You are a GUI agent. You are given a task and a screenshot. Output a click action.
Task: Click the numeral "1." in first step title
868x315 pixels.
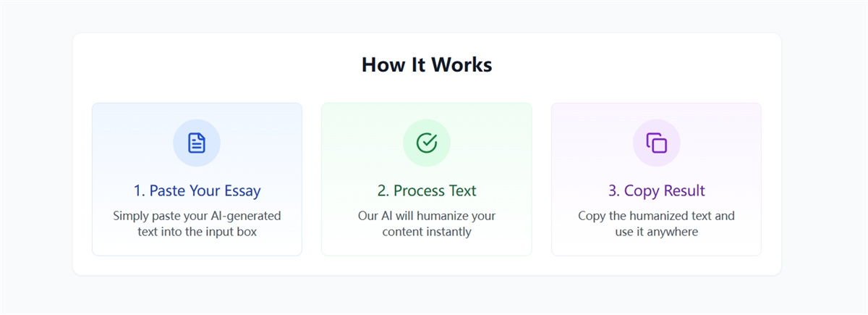tap(139, 191)
